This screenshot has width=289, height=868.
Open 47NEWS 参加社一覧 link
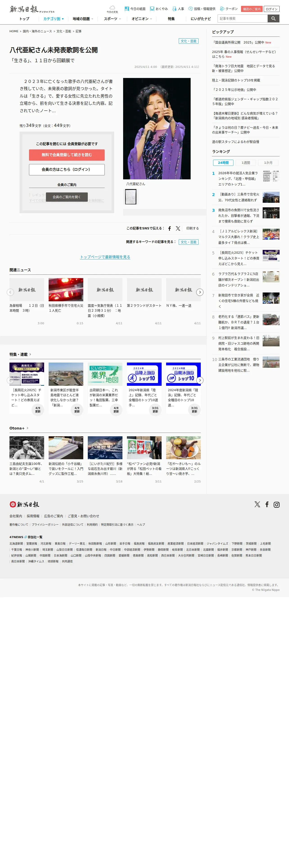coord(26,537)
